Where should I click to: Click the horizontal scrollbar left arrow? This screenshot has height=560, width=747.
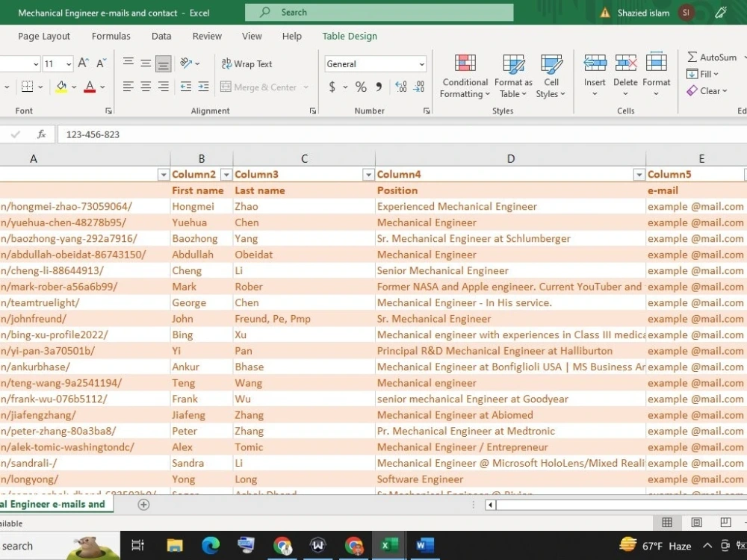490,505
